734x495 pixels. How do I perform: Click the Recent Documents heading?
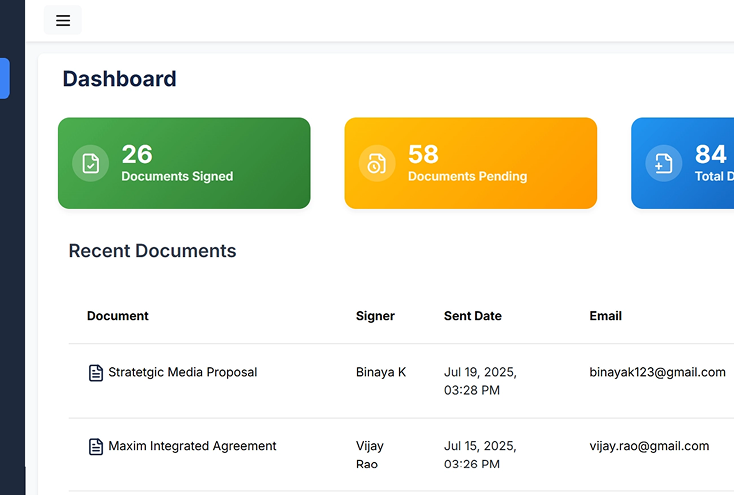click(x=152, y=251)
